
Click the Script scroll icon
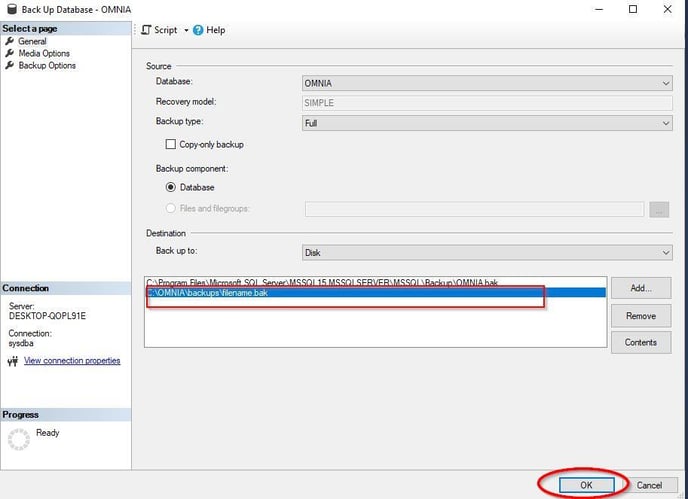(x=146, y=30)
